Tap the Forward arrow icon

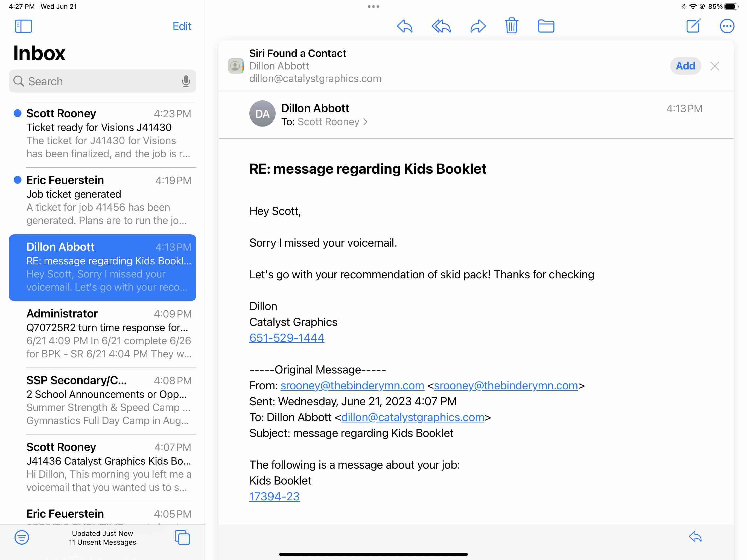[x=478, y=26]
